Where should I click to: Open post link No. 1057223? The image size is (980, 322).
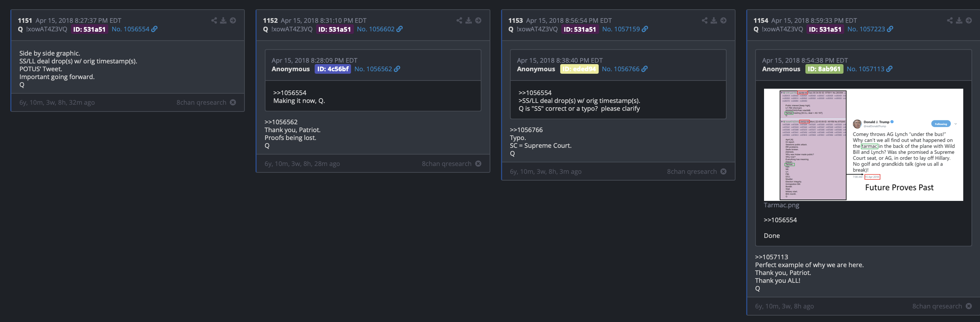(866, 29)
